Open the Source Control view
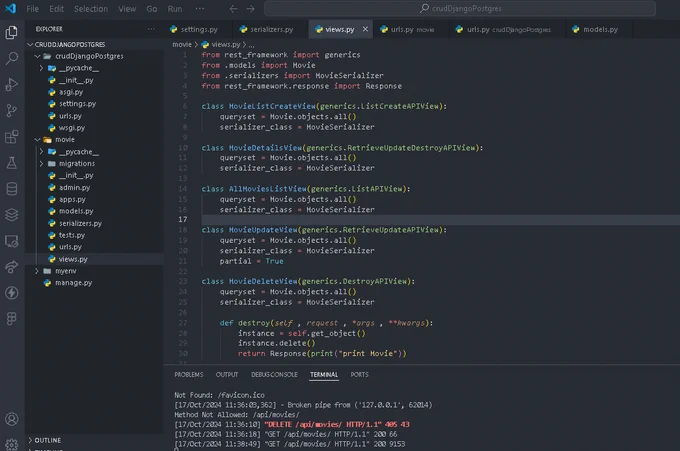The image size is (680, 451). click(12, 111)
